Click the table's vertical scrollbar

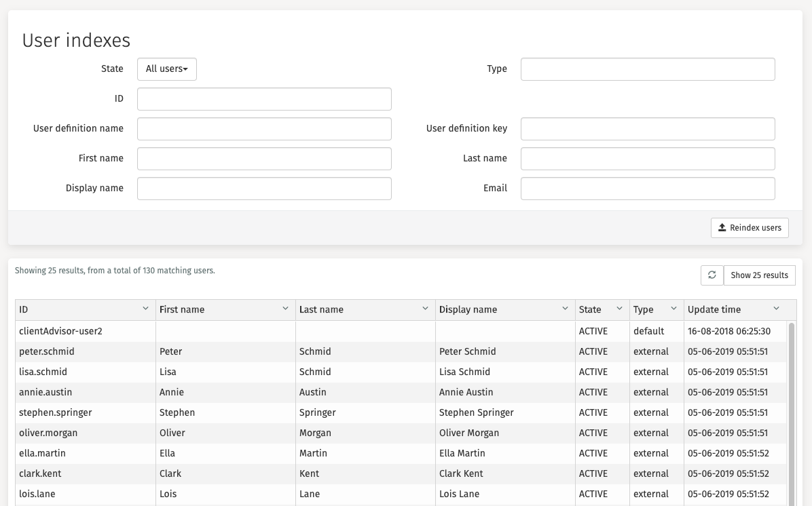[791, 407]
